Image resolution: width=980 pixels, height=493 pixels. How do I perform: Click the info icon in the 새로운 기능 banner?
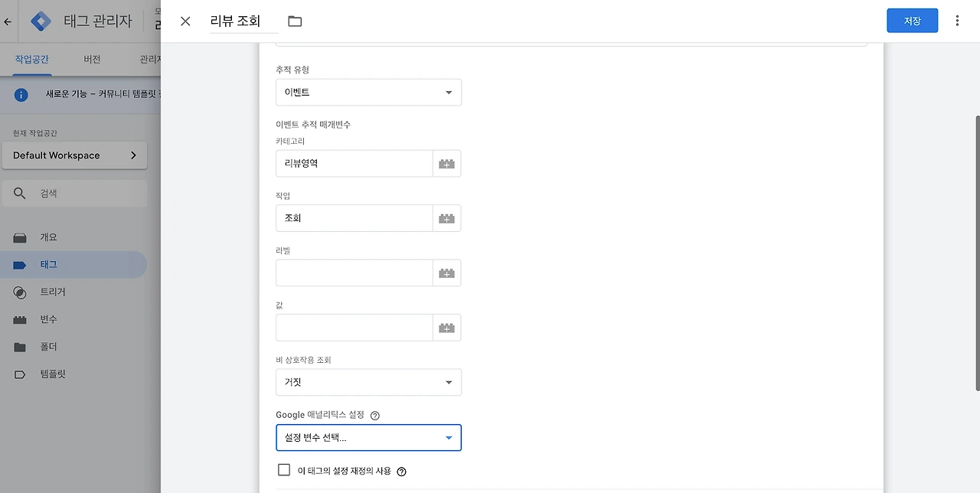pos(21,95)
